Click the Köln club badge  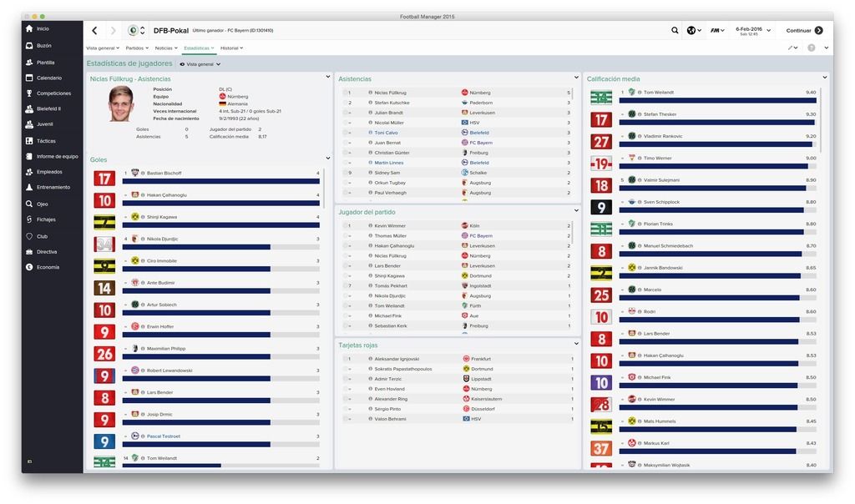pyautogui.click(x=464, y=225)
